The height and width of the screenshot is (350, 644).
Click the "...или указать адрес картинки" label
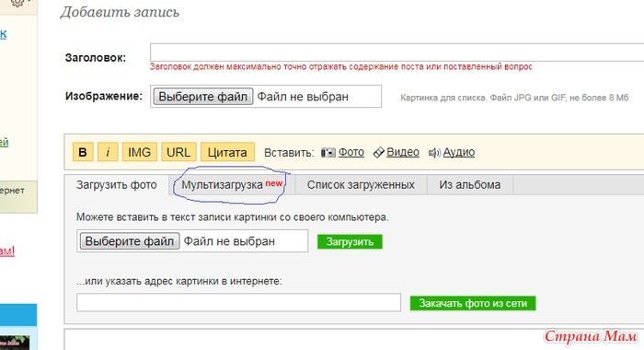[179, 281]
